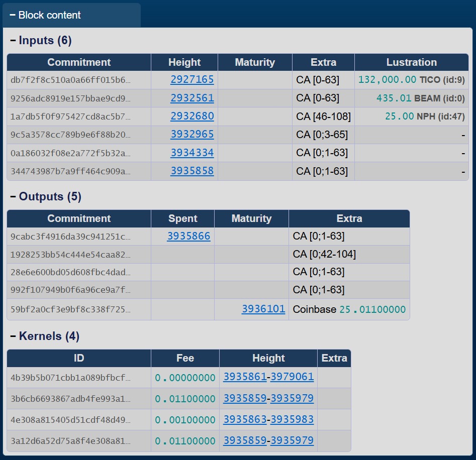Select output commitment 992f107949b0f6a96ce9a7f…
Image resolution: width=476 pixels, height=460 pixels.
[x=70, y=290]
